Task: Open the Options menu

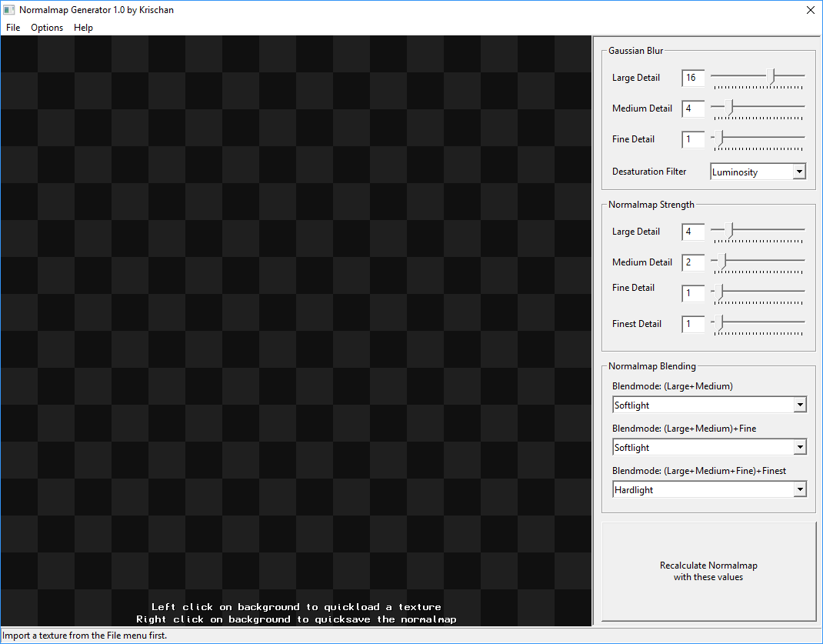Action: coord(47,27)
